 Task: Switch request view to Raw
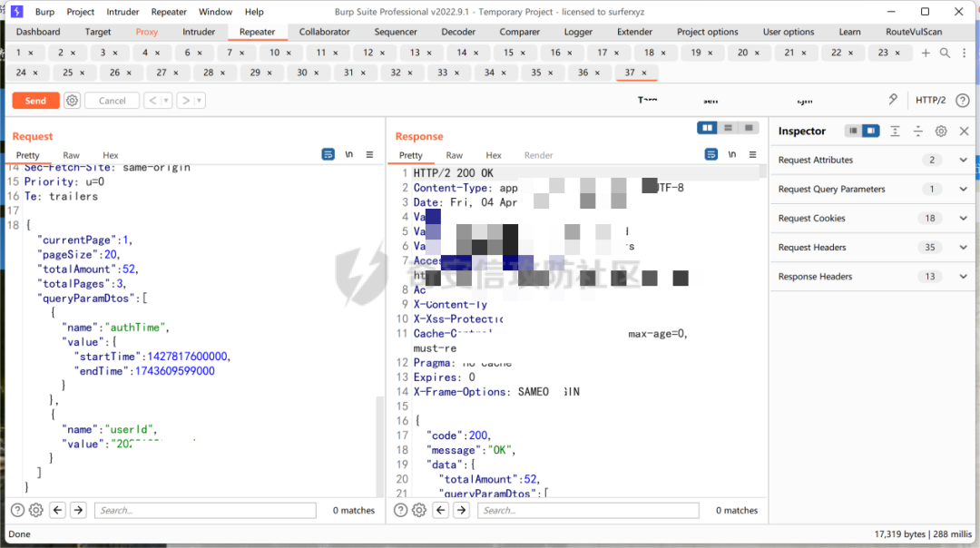pyautogui.click(x=72, y=155)
